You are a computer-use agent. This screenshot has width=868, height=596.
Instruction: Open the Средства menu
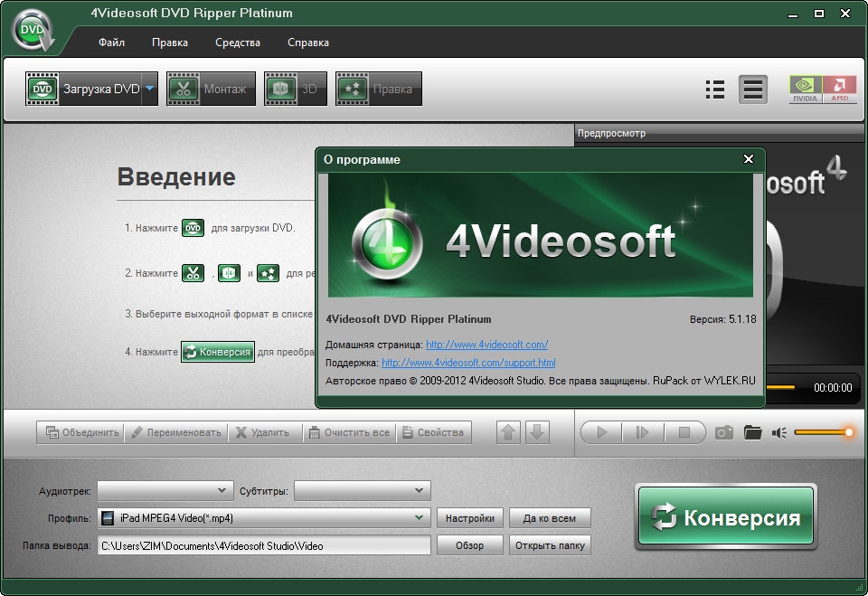[x=238, y=43]
